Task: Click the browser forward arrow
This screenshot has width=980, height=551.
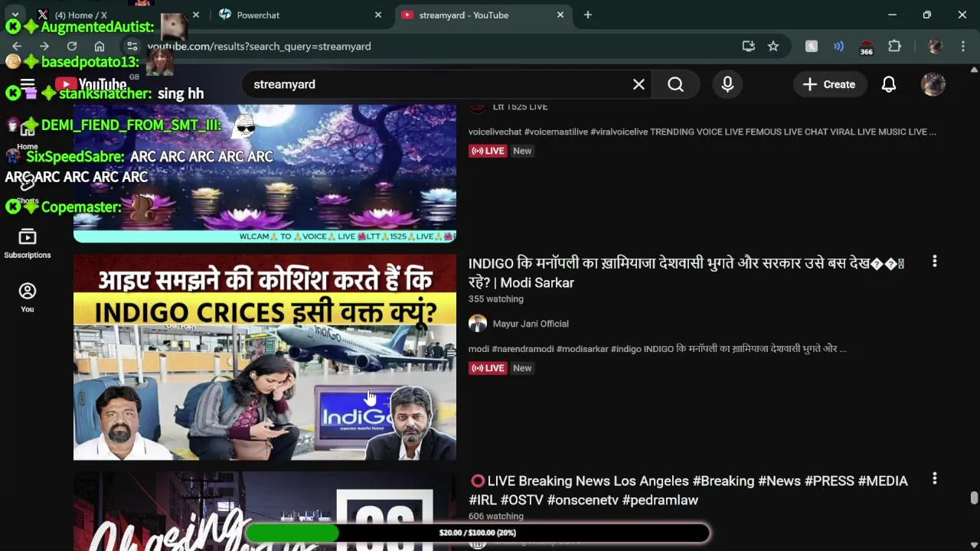Action: point(44,46)
